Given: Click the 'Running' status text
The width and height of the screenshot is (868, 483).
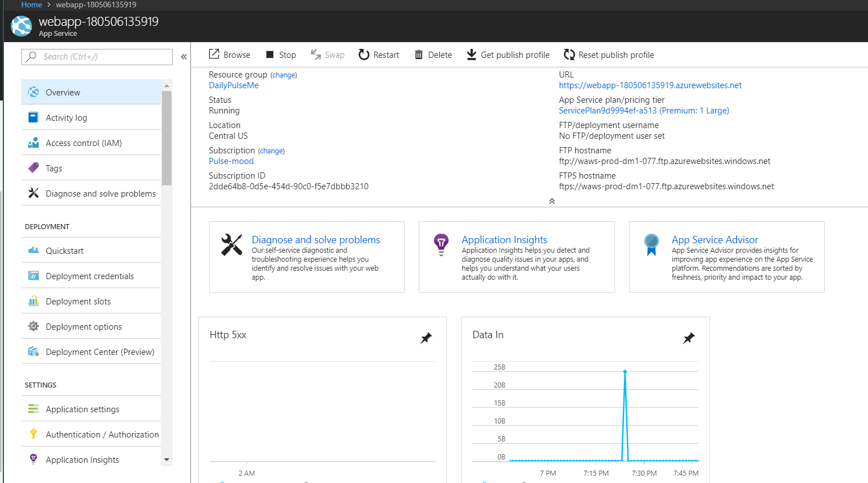Looking at the screenshot, I should pyautogui.click(x=224, y=111).
